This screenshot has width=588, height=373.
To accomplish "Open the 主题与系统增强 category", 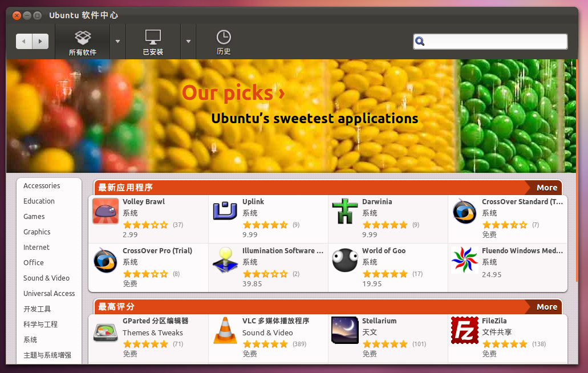I will 47,355.
